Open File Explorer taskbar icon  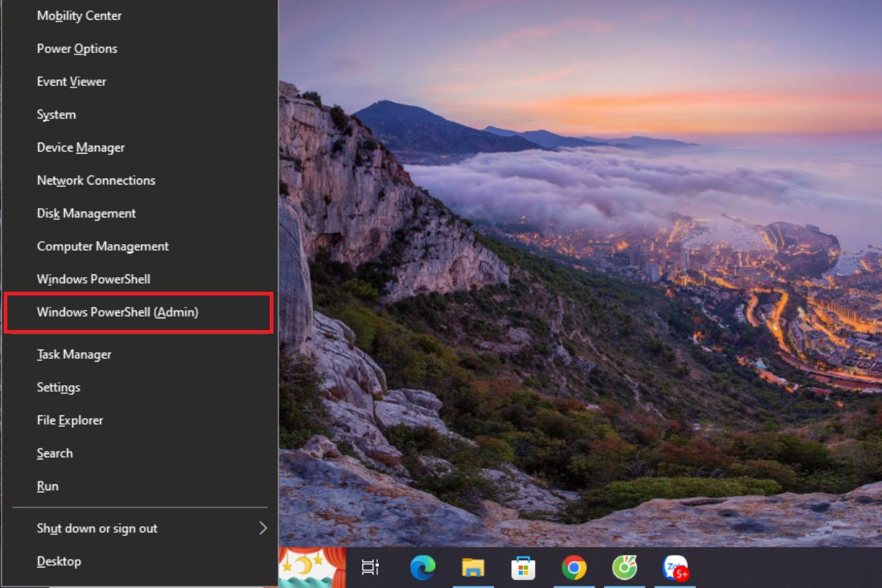pyautogui.click(x=473, y=567)
